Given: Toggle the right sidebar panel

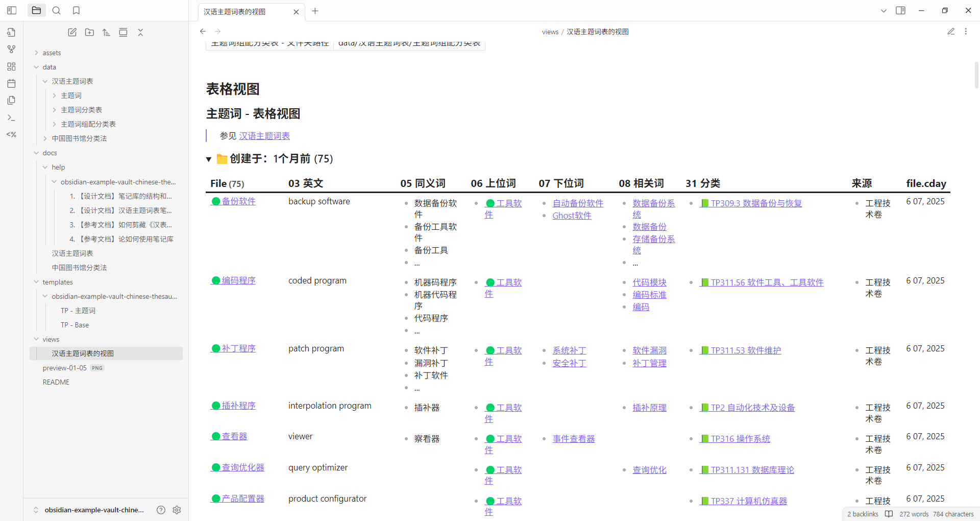Looking at the screenshot, I should tap(900, 10).
